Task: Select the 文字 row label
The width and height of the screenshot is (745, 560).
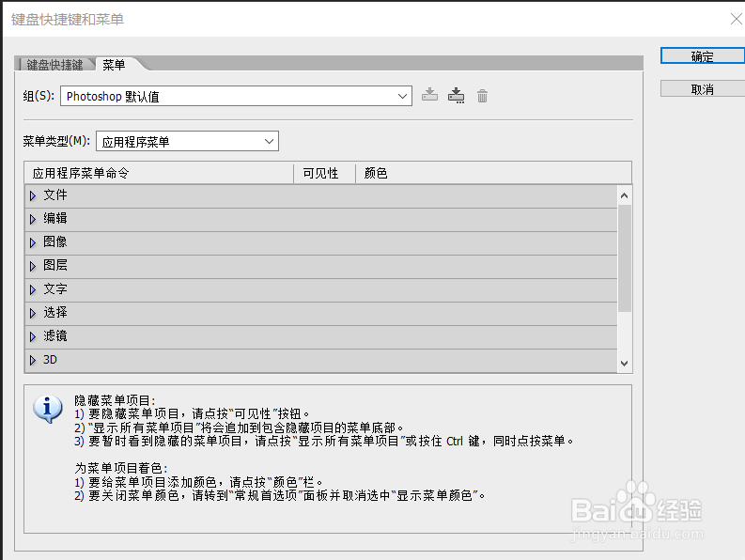Action: click(x=55, y=289)
